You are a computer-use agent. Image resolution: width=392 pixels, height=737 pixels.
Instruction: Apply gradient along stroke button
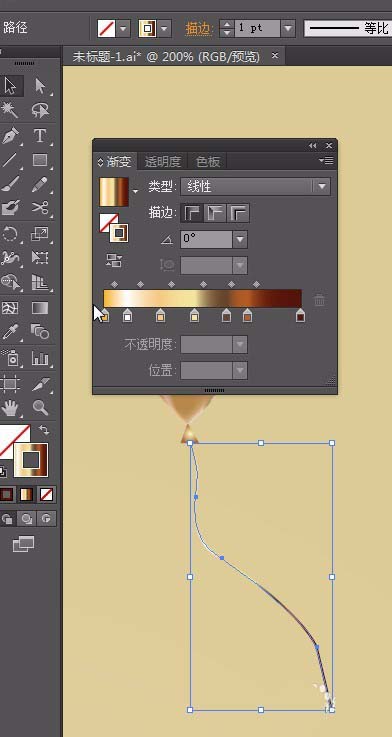click(215, 213)
